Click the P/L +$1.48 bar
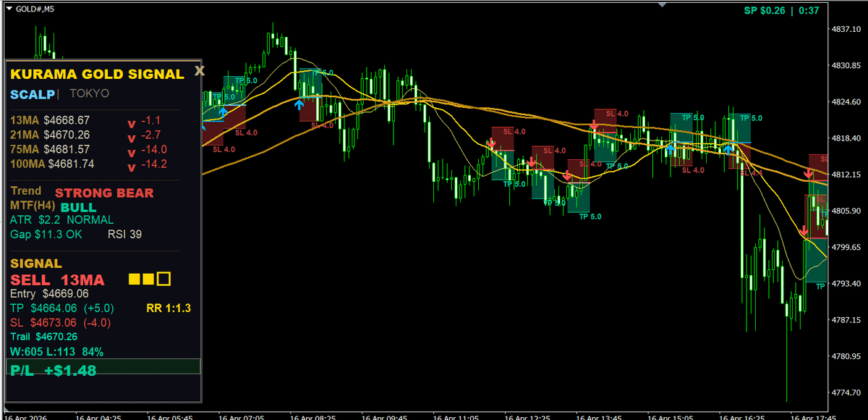 coord(103,366)
